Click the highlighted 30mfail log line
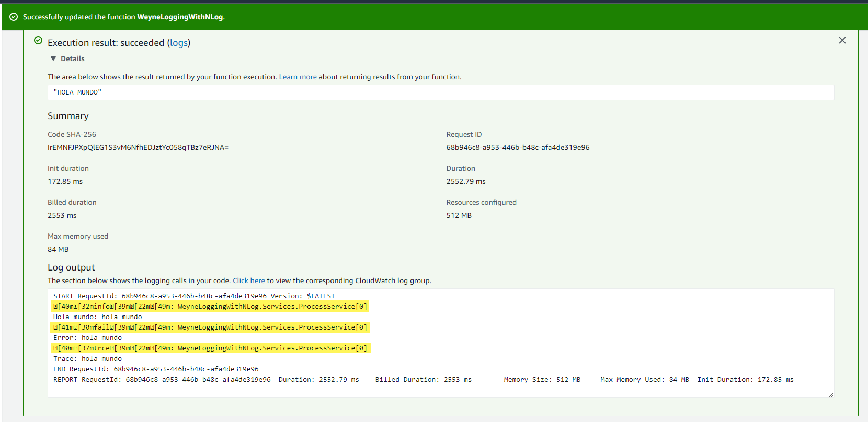 pos(210,327)
